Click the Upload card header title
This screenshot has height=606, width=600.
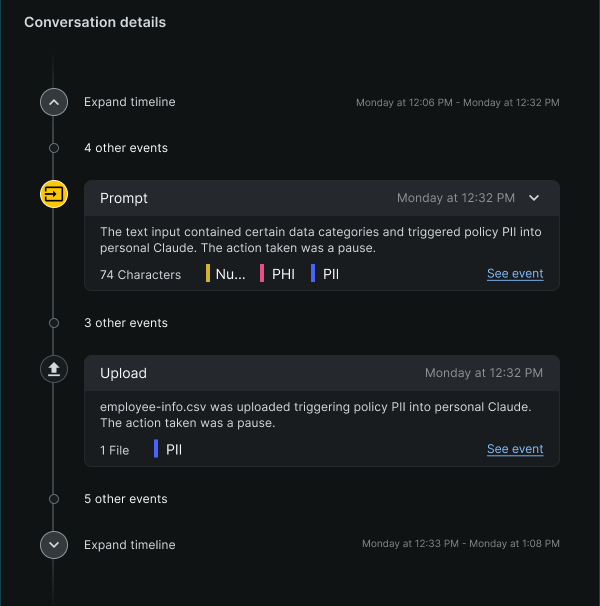tap(123, 373)
